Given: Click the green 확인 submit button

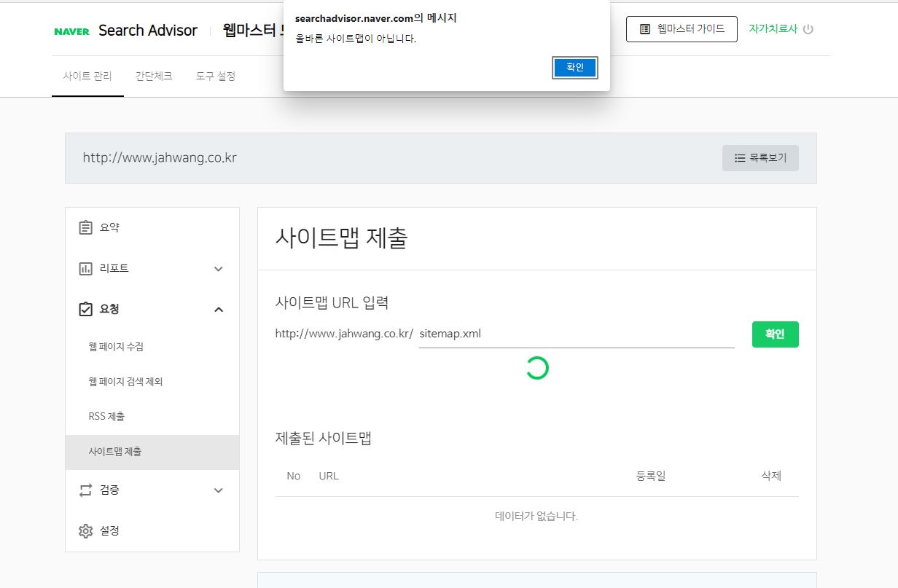Looking at the screenshot, I should [775, 334].
